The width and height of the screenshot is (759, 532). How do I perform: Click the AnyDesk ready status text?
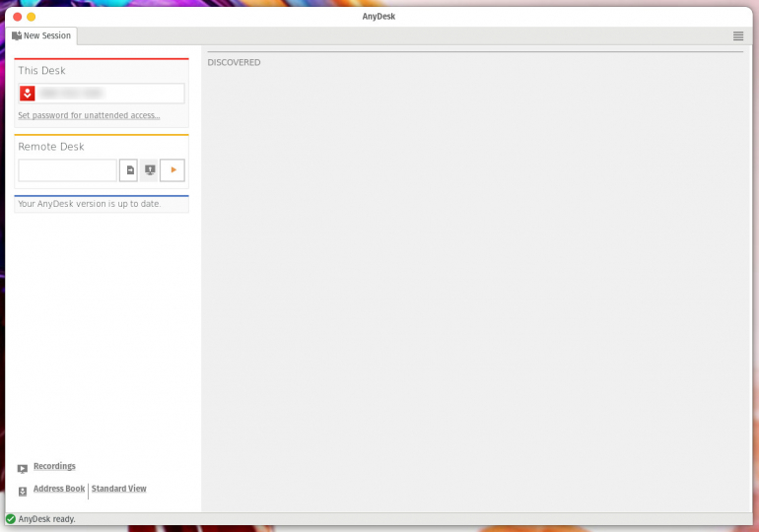pyautogui.click(x=47, y=519)
